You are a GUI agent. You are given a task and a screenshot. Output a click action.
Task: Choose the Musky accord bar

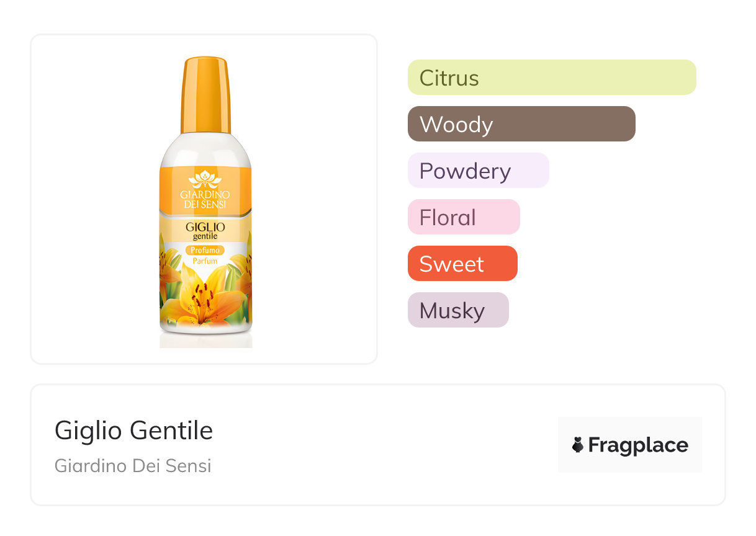tap(457, 310)
